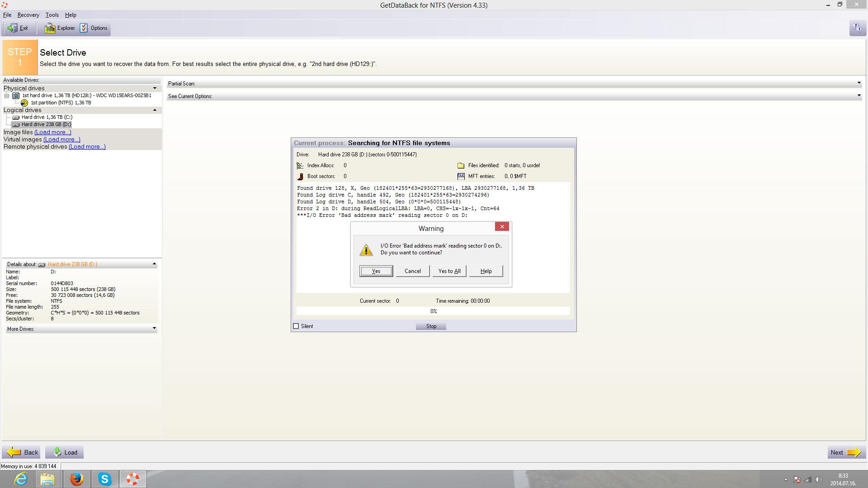This screenshot has width=868, height=488.
Task: Click GetDataBack lifebuoy taskbar icon
Action: pos(133,479)
